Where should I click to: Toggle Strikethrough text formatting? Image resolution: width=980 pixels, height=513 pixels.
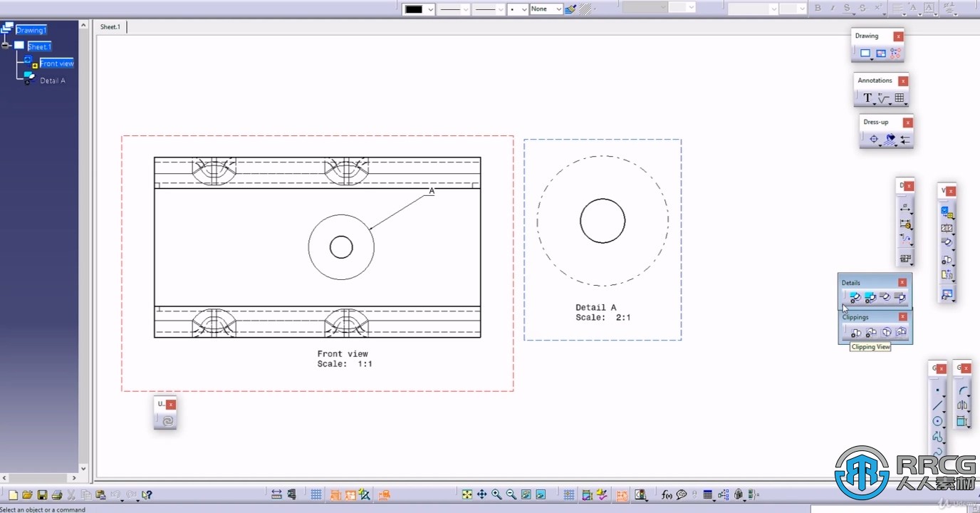862,8
